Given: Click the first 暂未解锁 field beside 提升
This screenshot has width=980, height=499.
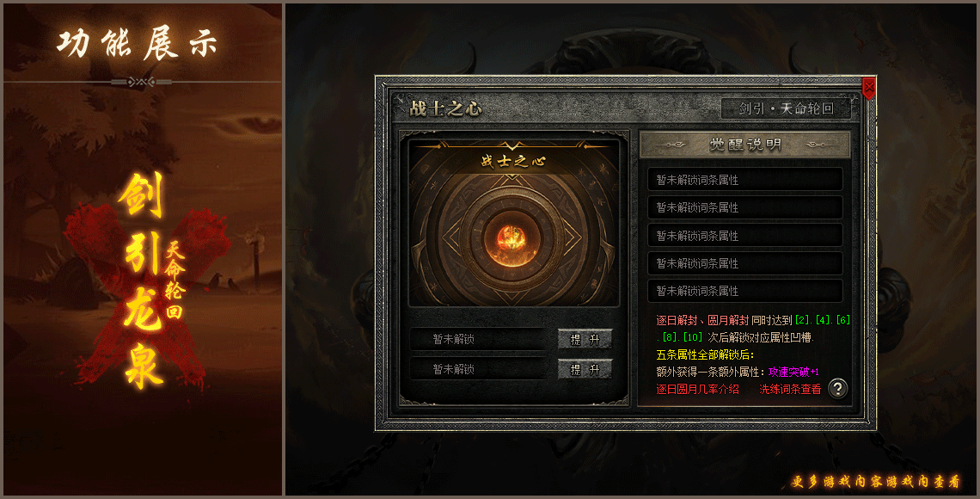Looking at the screenshot, I should [x=478, y=340].
